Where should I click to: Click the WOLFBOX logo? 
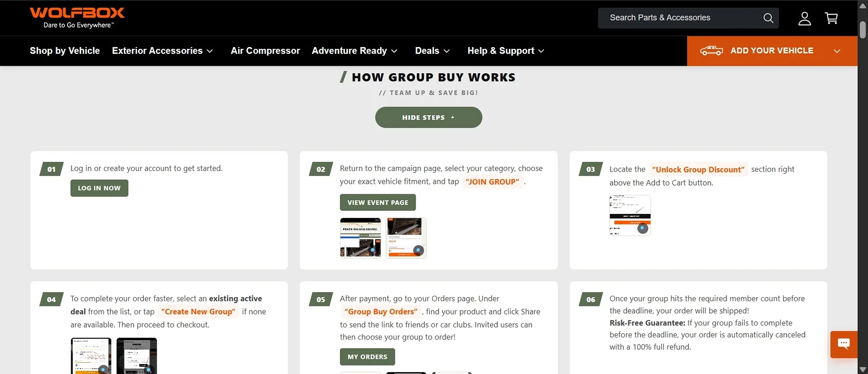click(x=77, y=18)
